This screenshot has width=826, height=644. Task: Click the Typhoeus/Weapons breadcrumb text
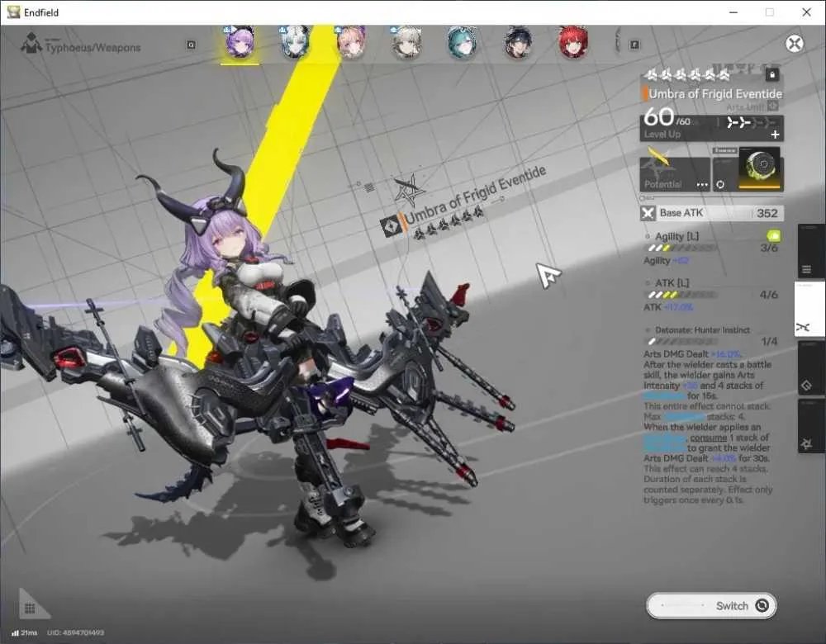(x=93, y=48)
